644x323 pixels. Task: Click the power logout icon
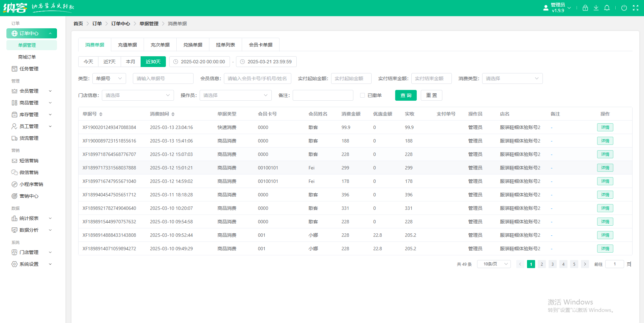coord(624,8)
